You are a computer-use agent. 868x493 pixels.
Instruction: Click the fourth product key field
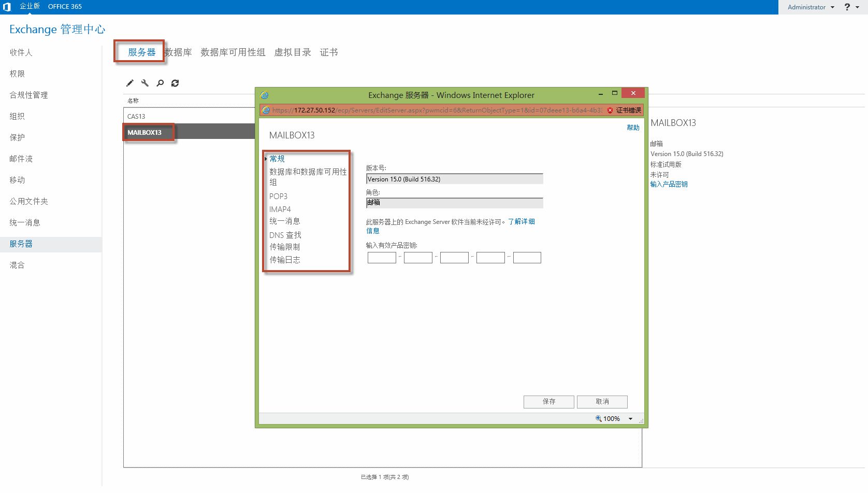point(490,258)
